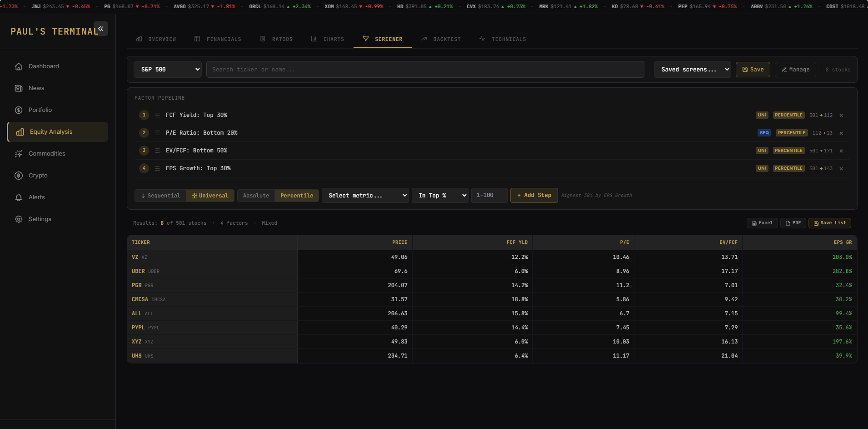Click the ticker search input field
The height and width of the screenshot is (429, 868).
424,69
